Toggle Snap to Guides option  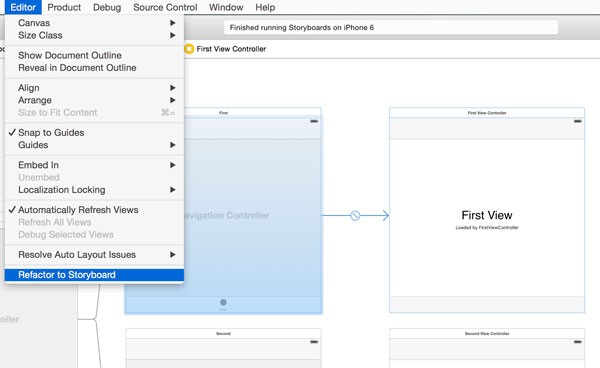click(x=94, y=132)
